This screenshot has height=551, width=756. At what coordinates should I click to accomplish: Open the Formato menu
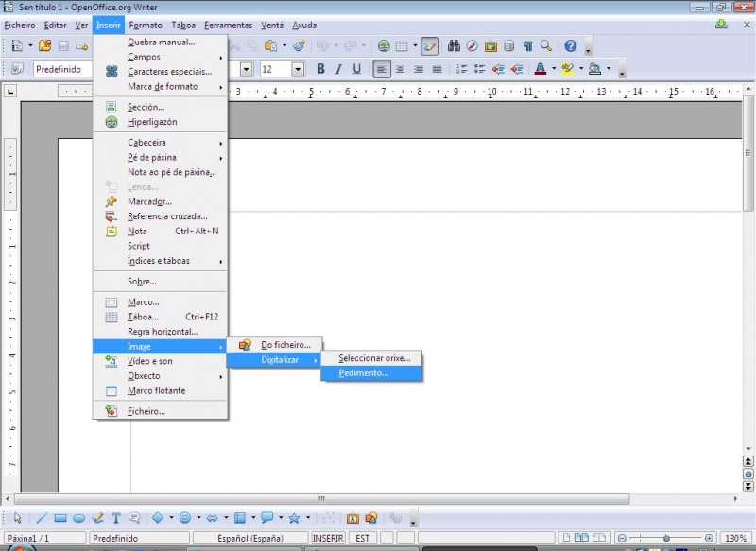144,25
